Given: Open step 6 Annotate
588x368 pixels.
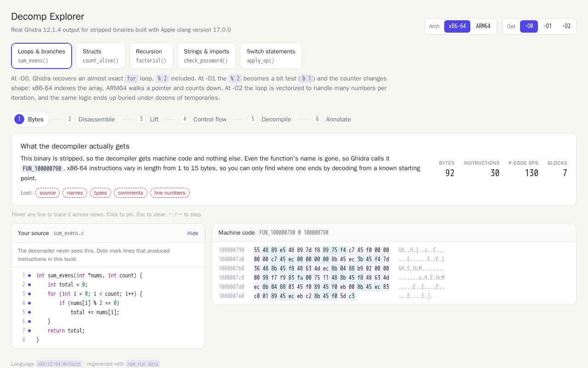Looking at the screenshot, I should coord(332,119).
